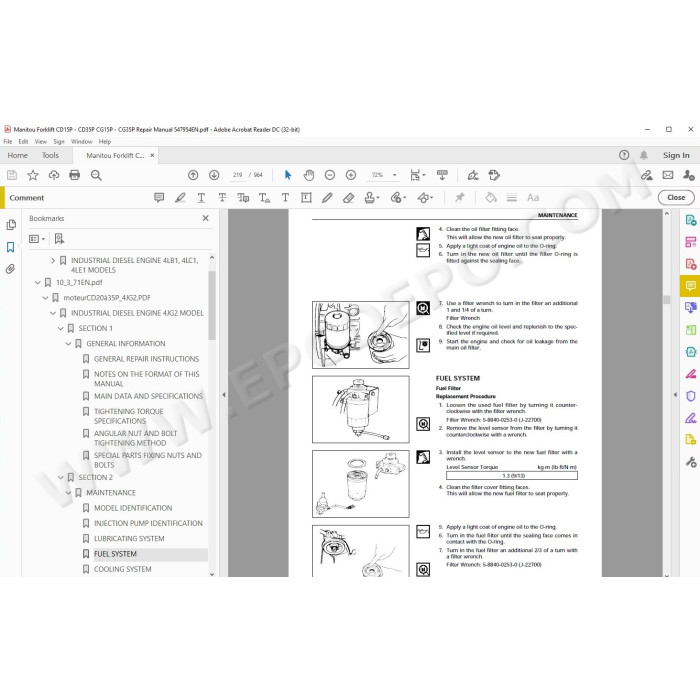Select the add text box tool
This screenshot has width=700, height=700.
coord(306,197)
